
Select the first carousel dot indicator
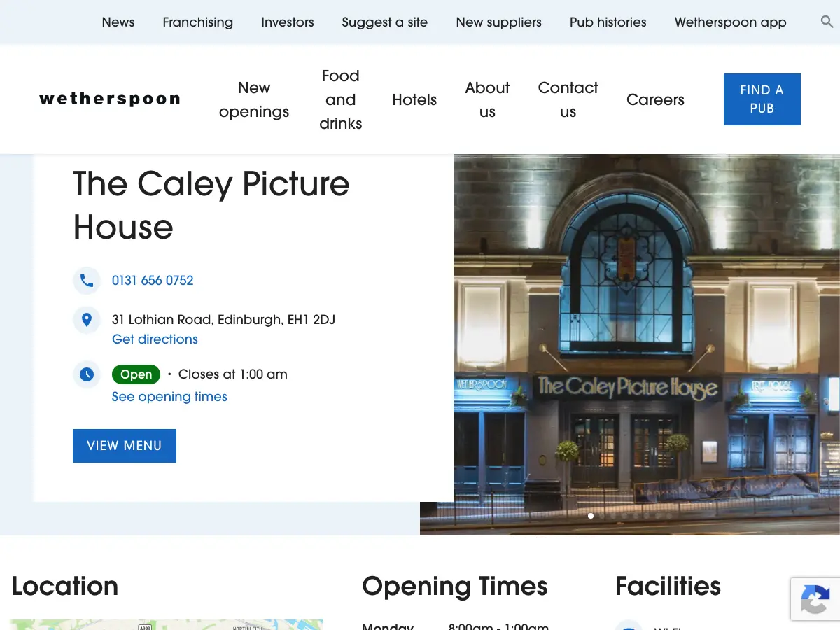coord(591,516)
